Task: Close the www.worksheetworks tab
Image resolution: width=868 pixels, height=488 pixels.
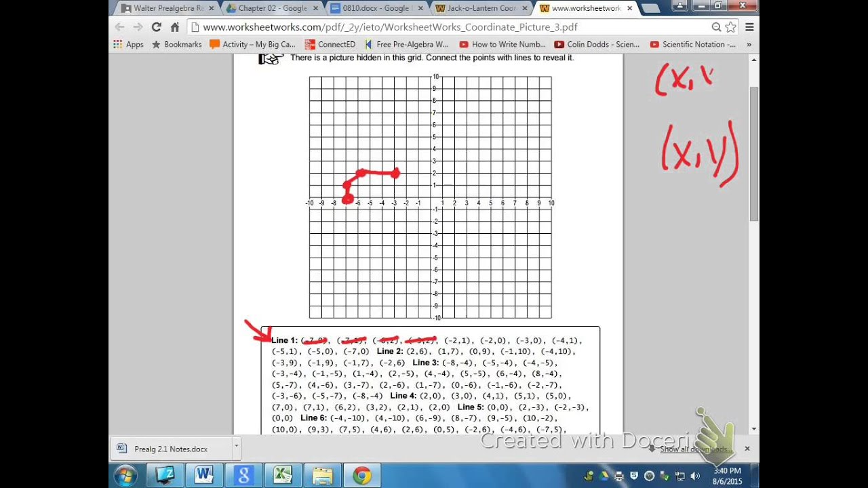Action: point(629,8)
